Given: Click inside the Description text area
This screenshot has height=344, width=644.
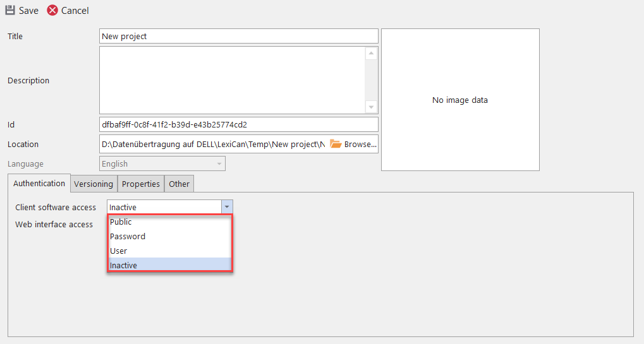Looking at the screenshot, I should (x=232, y=80).
